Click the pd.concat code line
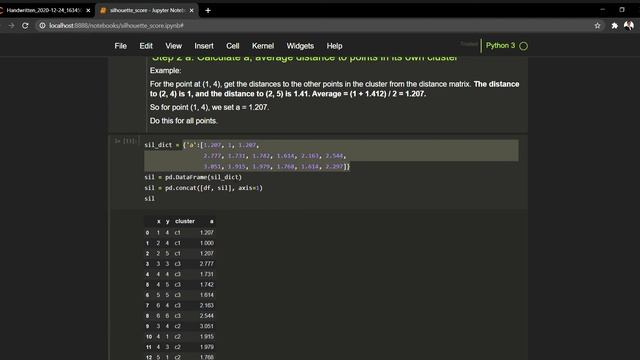640x360 pixels. pyautogui.click(x=204, y=188)
